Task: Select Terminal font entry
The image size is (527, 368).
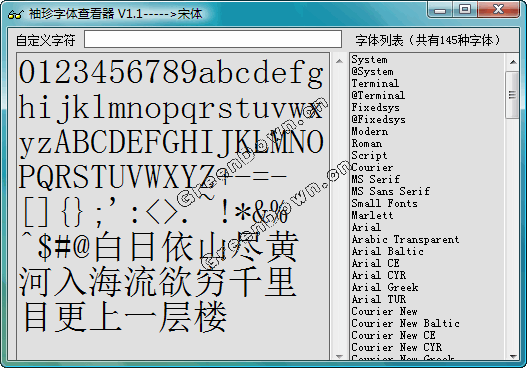Action: pos(375,83)
